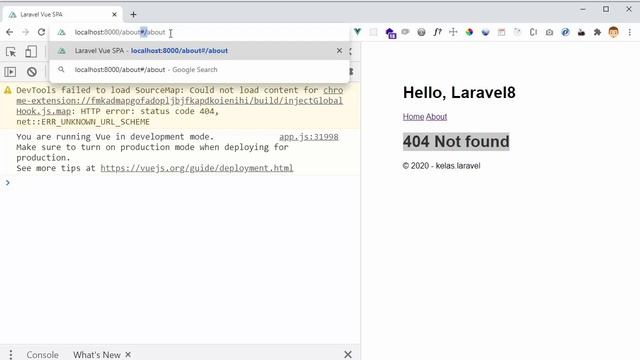
Task: Close the DevTools drawer
Action: [x=348, y=354]
